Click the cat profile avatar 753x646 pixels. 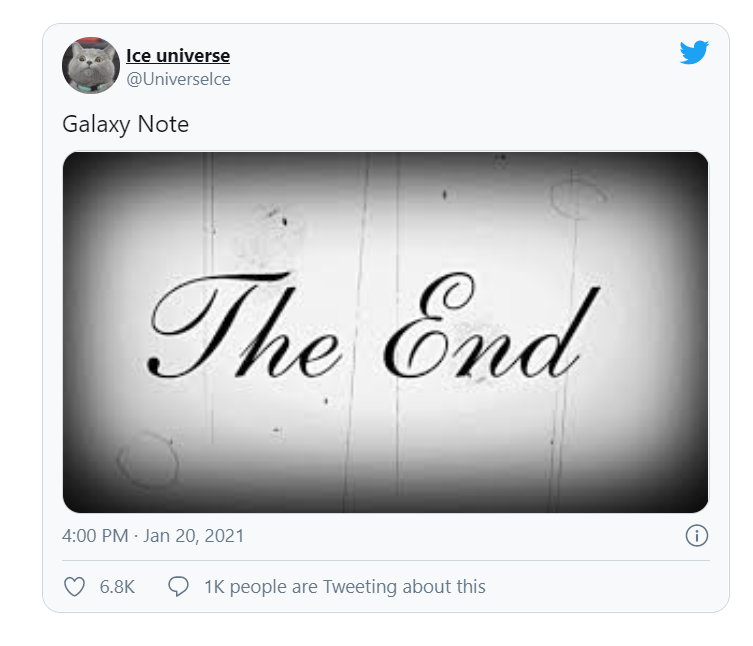point(90,66)
